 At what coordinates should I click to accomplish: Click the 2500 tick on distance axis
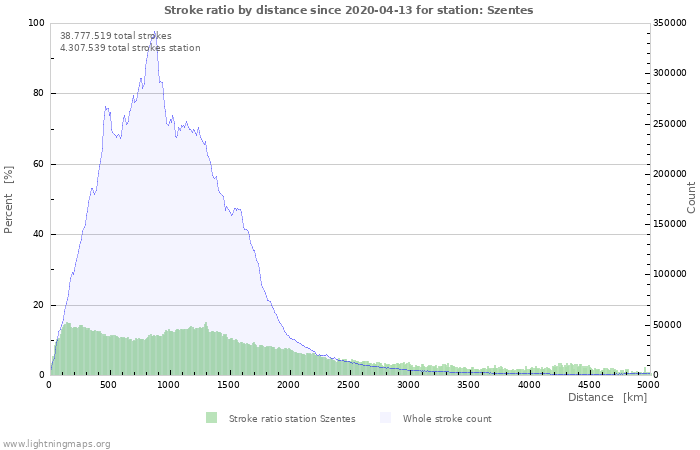(x=349, y=385)
